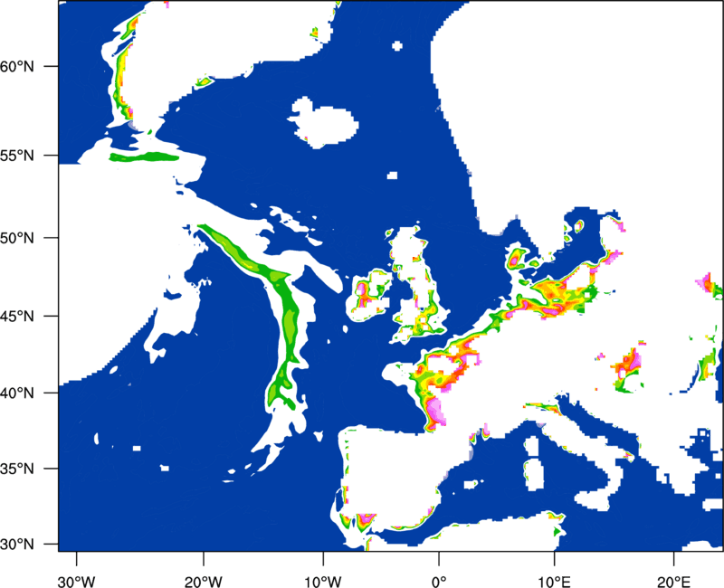The width and height of the screenshot is (724, 588).
Task: Select the 50°N latitude axis label
Action: (x=17, y=238)
